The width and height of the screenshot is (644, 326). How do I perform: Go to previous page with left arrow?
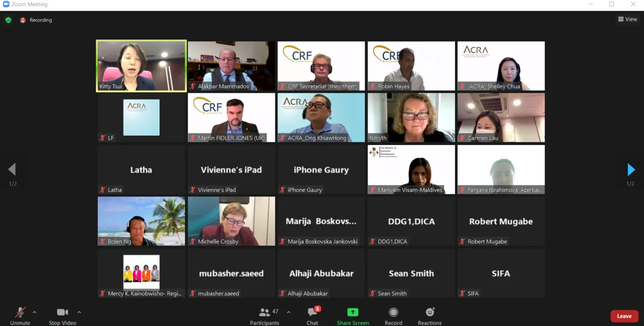point(12,170)
